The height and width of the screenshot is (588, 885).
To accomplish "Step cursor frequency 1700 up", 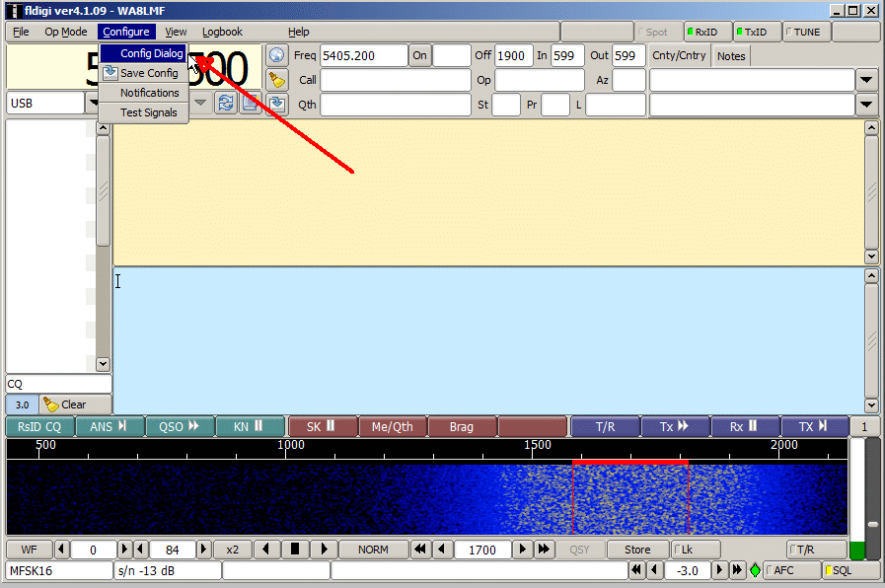I will pyautogui.click(x=523, y=550).
